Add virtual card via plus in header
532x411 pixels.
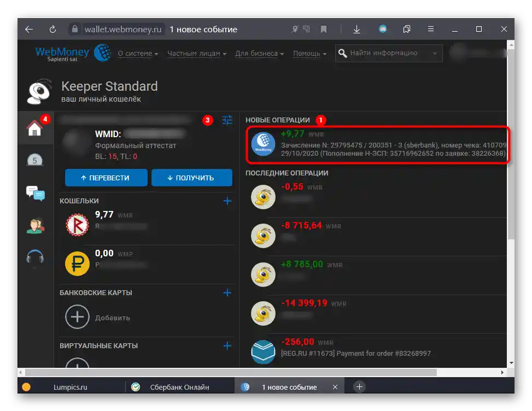pyautogui.click(x=227, y=346)
